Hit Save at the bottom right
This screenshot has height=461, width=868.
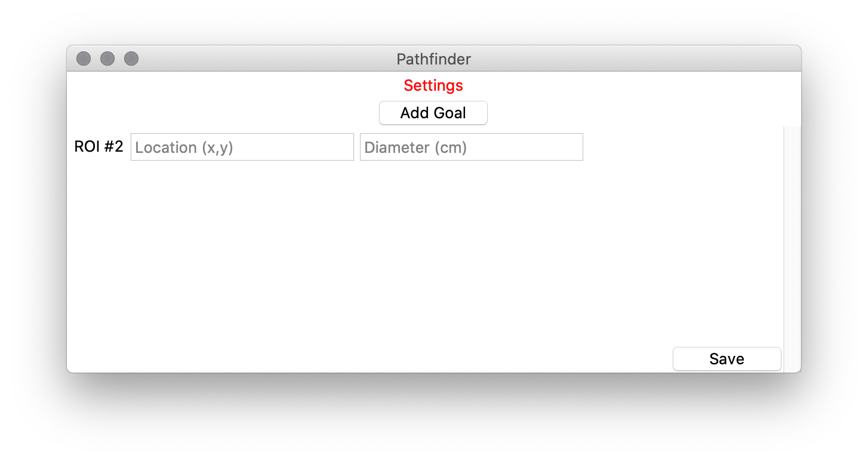pyautogui.click(x=727, y=359)
